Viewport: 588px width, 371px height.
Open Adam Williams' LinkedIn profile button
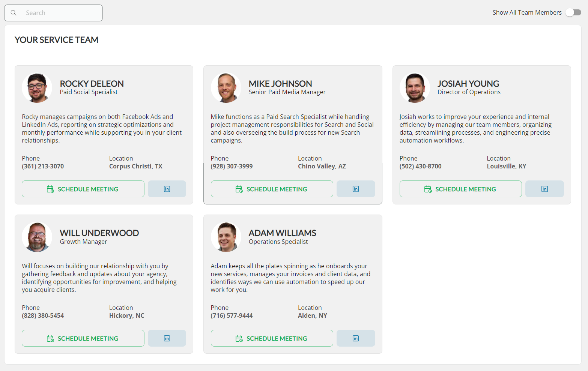[356, 338]
